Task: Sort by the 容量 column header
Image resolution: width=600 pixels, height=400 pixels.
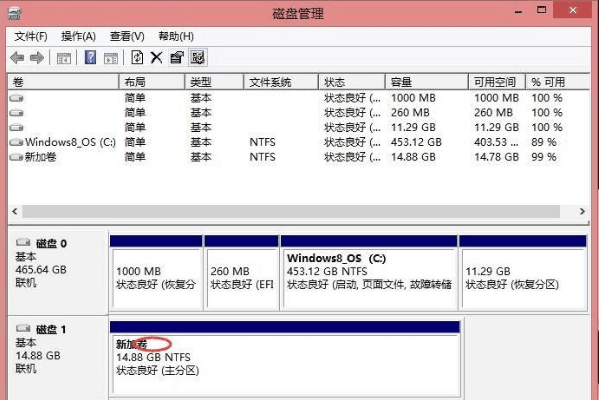Action: click(427, 82)
